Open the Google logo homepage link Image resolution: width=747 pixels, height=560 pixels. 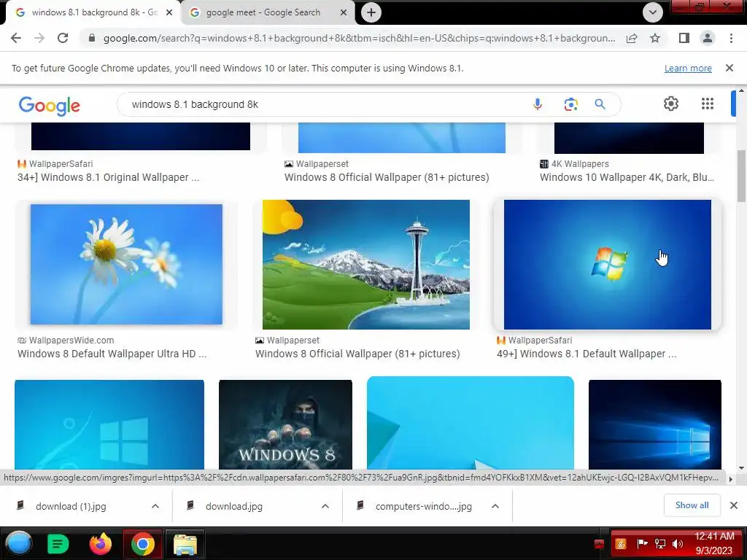tap(49, 106)
